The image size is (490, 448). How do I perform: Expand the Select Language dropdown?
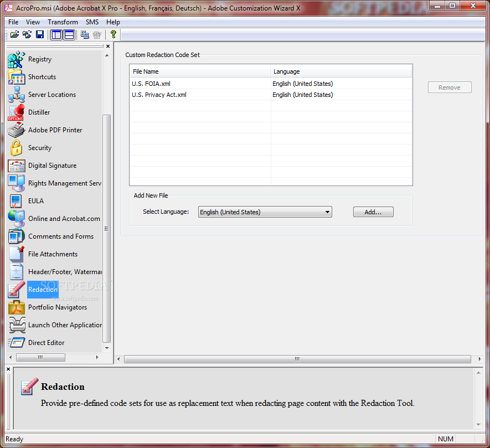265,212
